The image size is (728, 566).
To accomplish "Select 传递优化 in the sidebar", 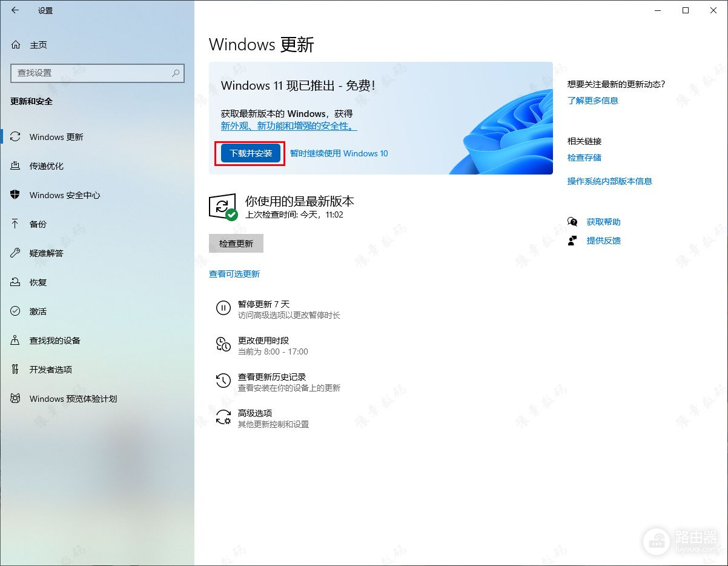I will click(47, 166).
